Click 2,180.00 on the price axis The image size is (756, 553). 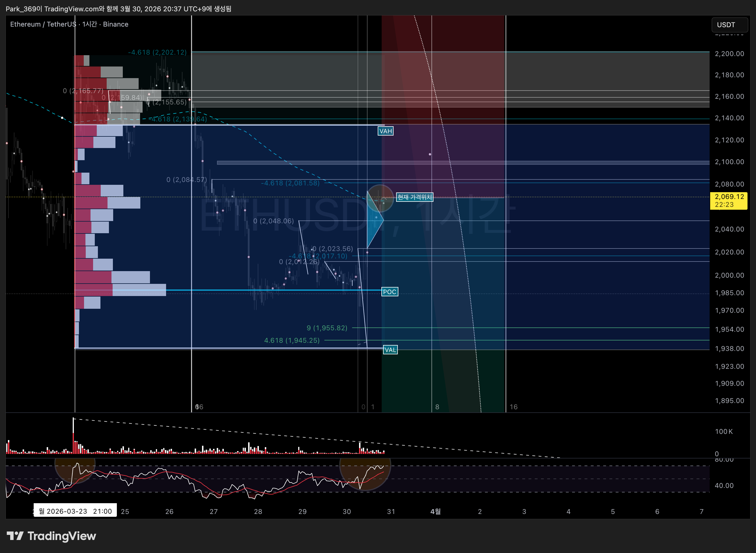pos(729,75)
